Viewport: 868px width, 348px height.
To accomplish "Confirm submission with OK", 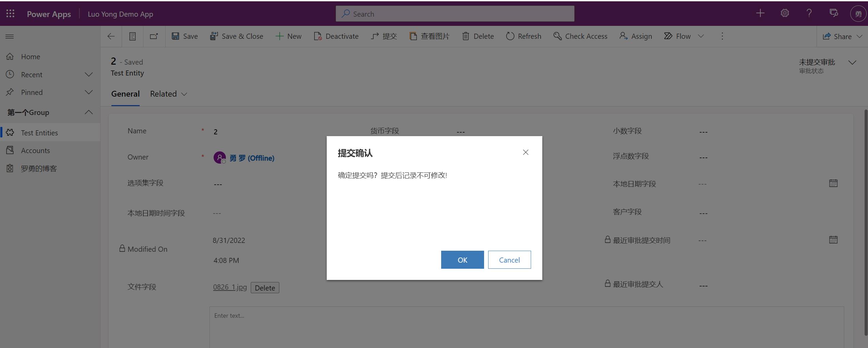I will pos(462,260).
